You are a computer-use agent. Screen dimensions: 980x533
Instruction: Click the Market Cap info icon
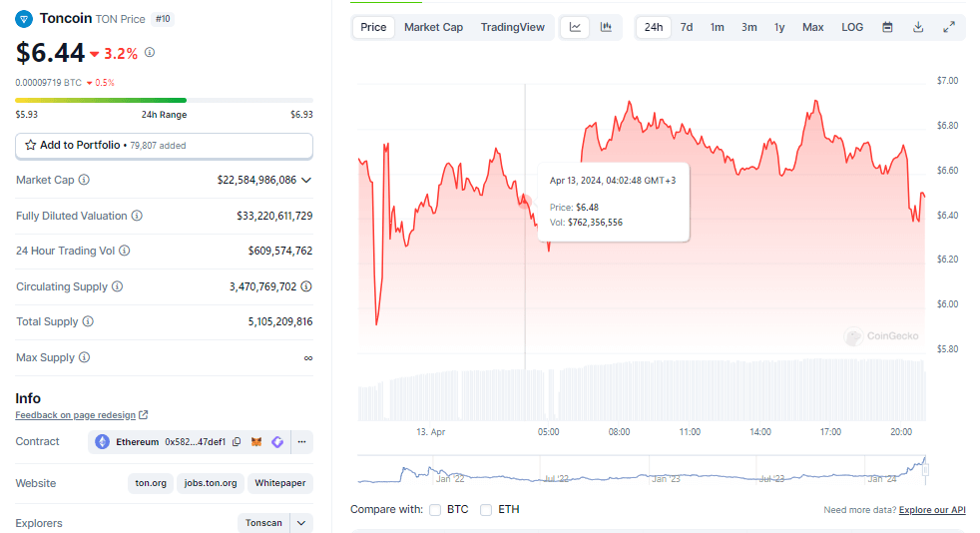coord(84,181)
